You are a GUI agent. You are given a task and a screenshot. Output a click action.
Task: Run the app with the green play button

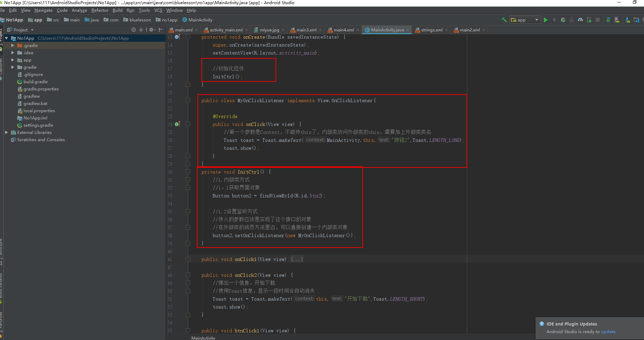pos(546,20)
